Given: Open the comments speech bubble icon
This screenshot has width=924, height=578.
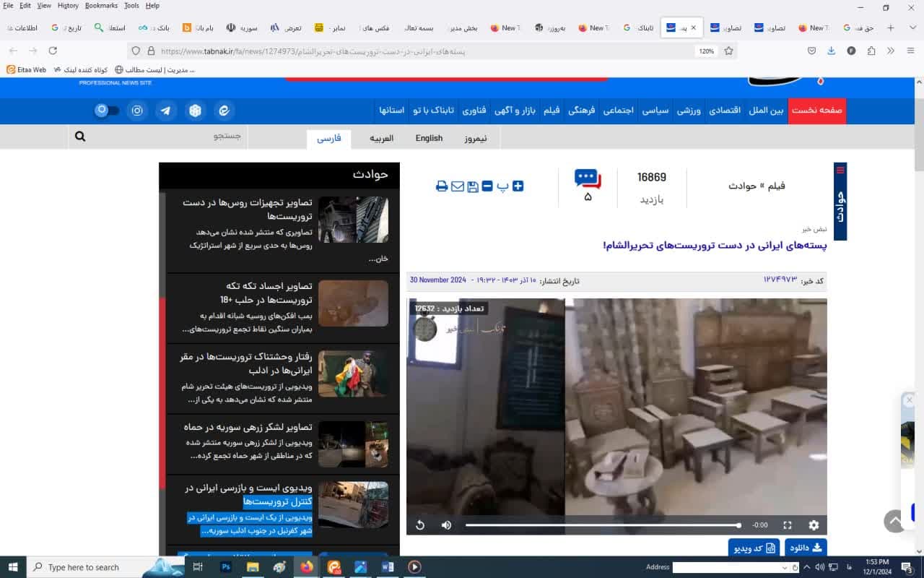Looking at the screenshot, I should (587, 178).
